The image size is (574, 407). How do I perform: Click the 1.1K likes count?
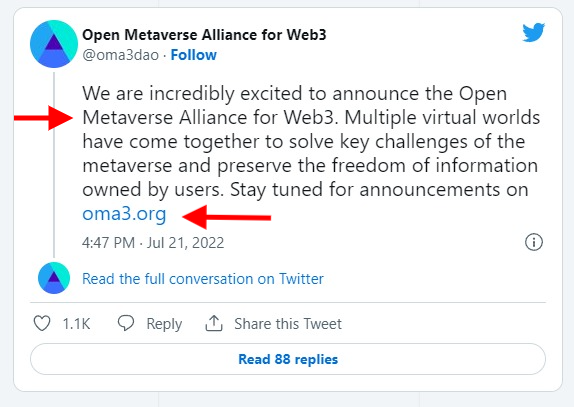pos(76,324)
